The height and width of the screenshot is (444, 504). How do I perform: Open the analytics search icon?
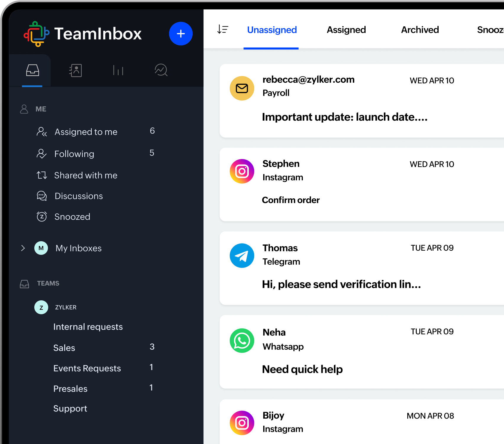coord(161,70)
